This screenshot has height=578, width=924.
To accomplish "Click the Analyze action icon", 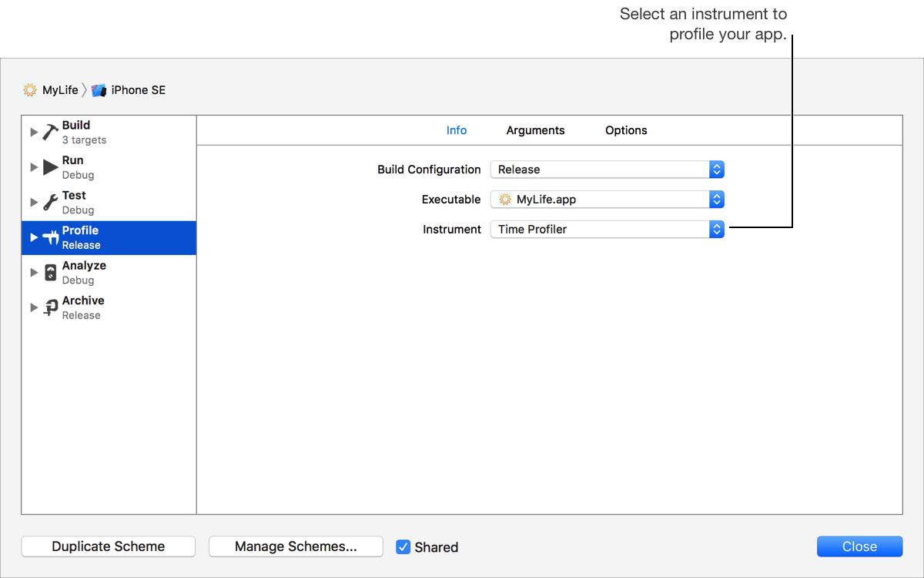I will click(x=51, y=272).
